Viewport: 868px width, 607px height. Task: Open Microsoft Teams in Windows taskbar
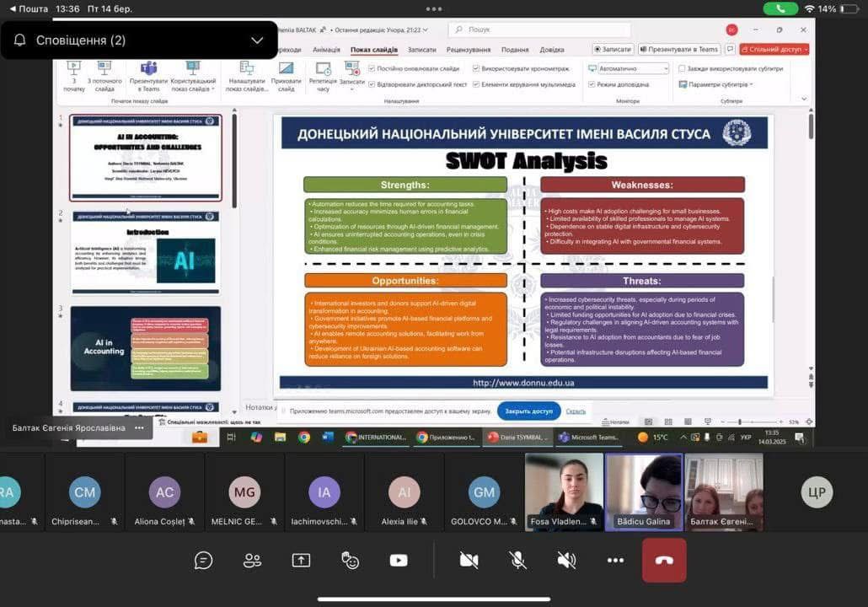[588, 437]
